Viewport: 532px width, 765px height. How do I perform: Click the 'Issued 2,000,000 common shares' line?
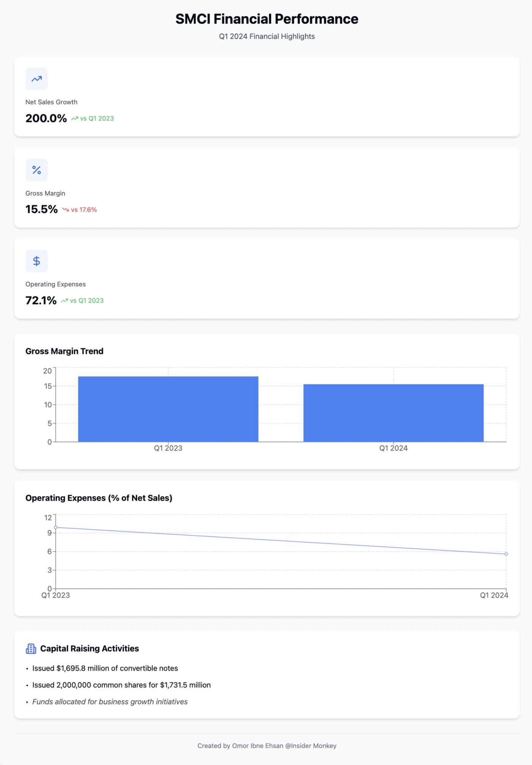(121, 685)
